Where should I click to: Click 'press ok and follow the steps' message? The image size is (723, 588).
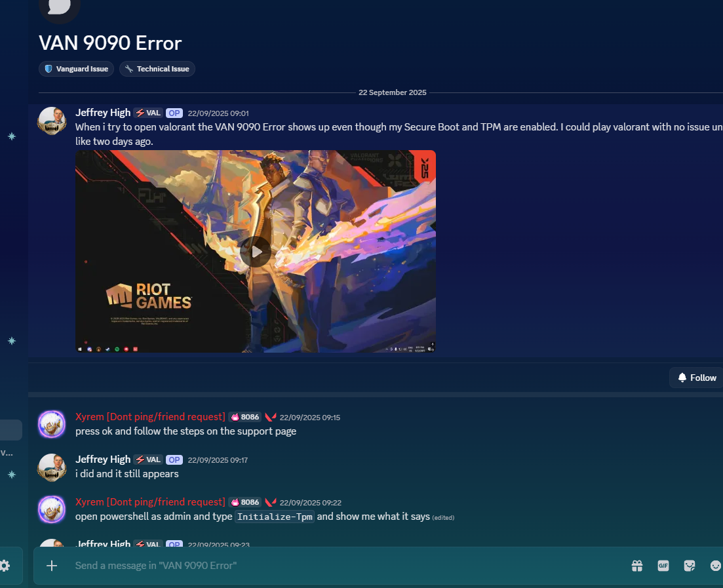point(186,431)
